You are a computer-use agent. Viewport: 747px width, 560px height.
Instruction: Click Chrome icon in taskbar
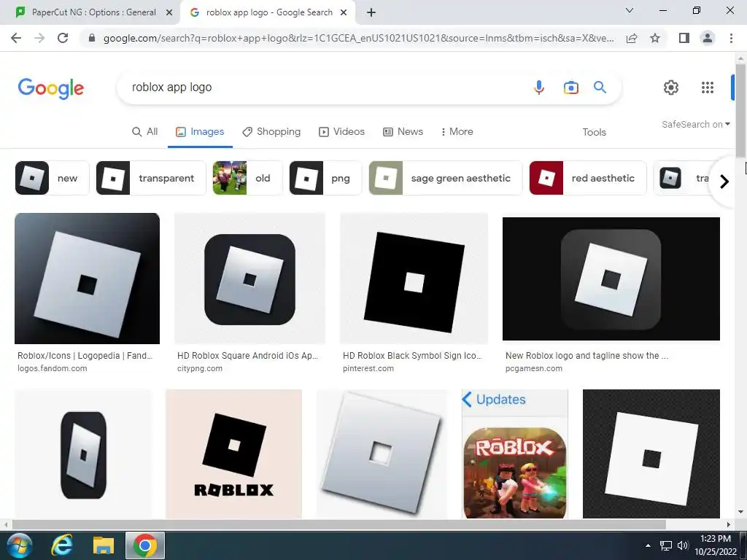pyautogui.click(x=145, y=545)
